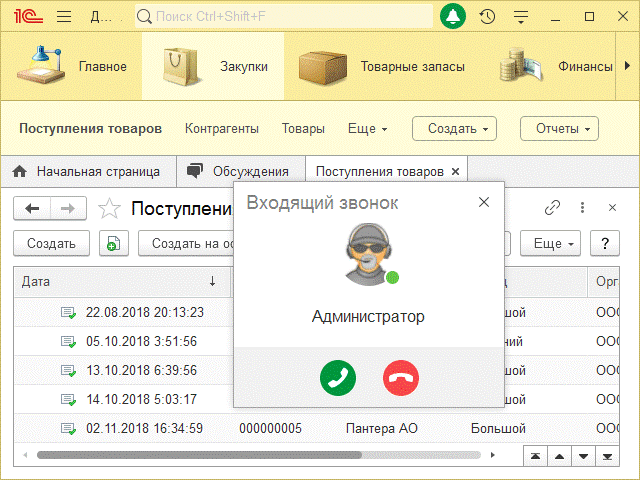Navigate back with left arrow
This screenshot has width=640, height=480.
tap(32, 208)
